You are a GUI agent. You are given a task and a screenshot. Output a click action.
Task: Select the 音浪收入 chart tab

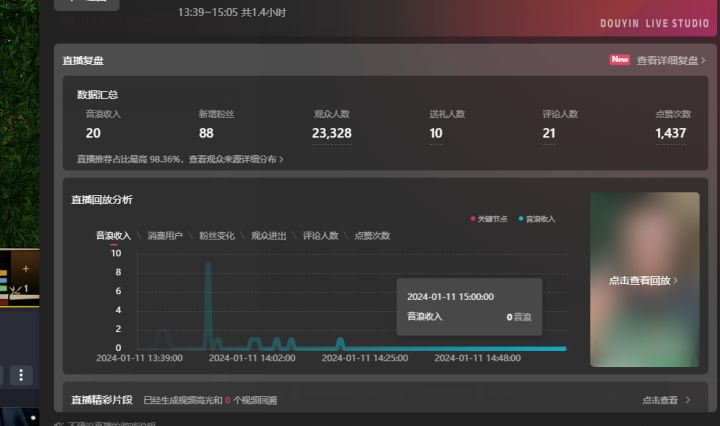tap(113, 235)
